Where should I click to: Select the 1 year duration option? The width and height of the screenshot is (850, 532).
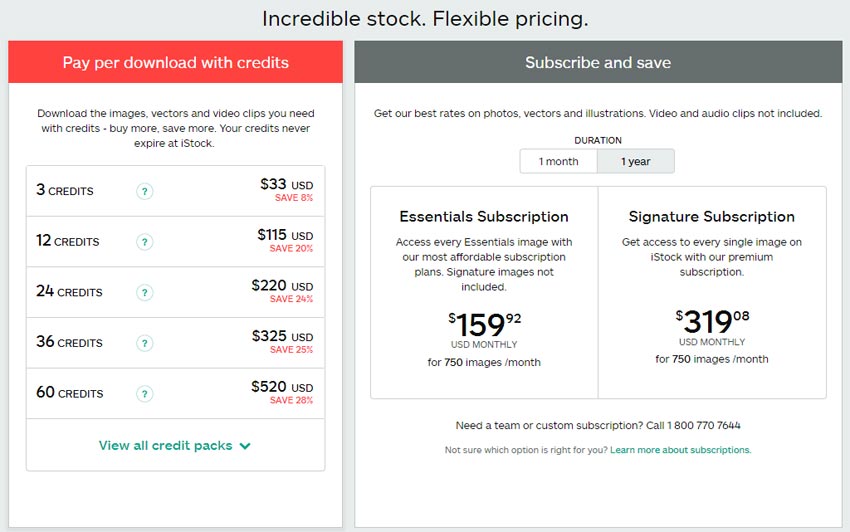tap(636, 162)
